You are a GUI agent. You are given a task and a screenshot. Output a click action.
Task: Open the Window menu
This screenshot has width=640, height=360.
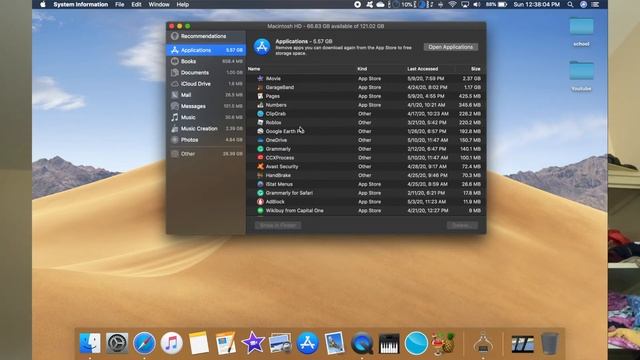[x=159, y=4]
